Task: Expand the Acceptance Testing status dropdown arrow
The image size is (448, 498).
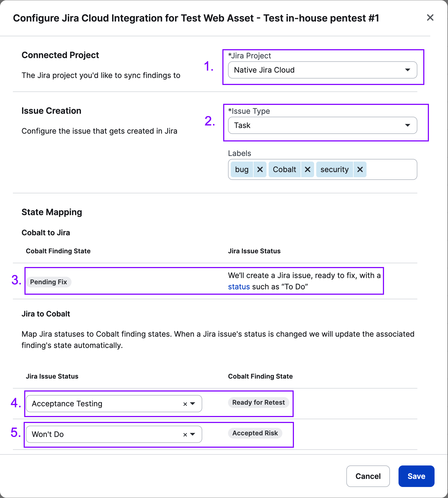Action: pyautogui.click(x=193, y=404)
